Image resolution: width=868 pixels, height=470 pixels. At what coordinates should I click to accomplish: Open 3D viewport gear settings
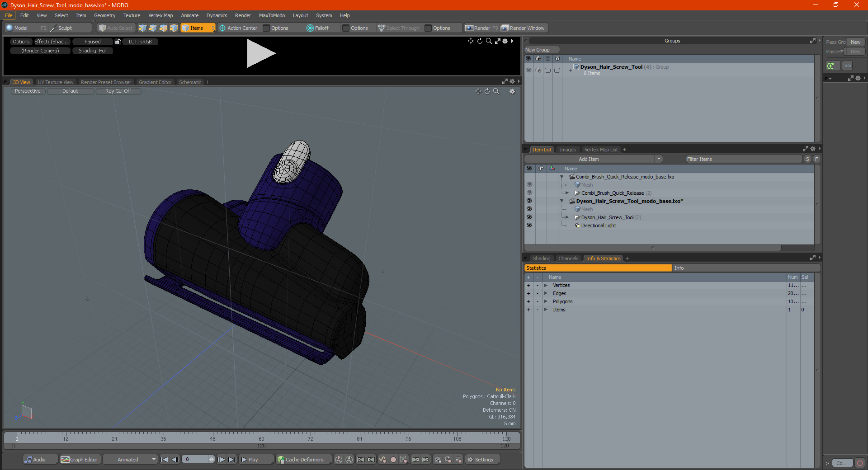[512, 91]
